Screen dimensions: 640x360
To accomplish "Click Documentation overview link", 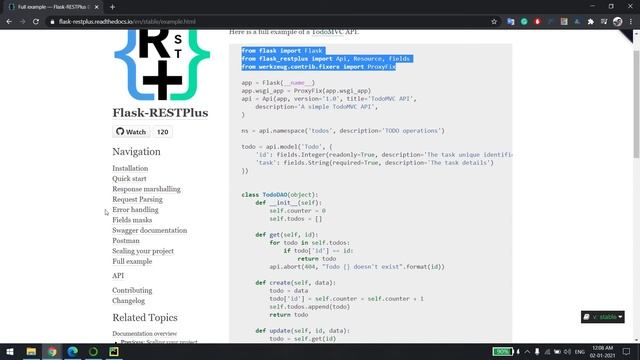I will pyautogui.click(x=144, y=333).
